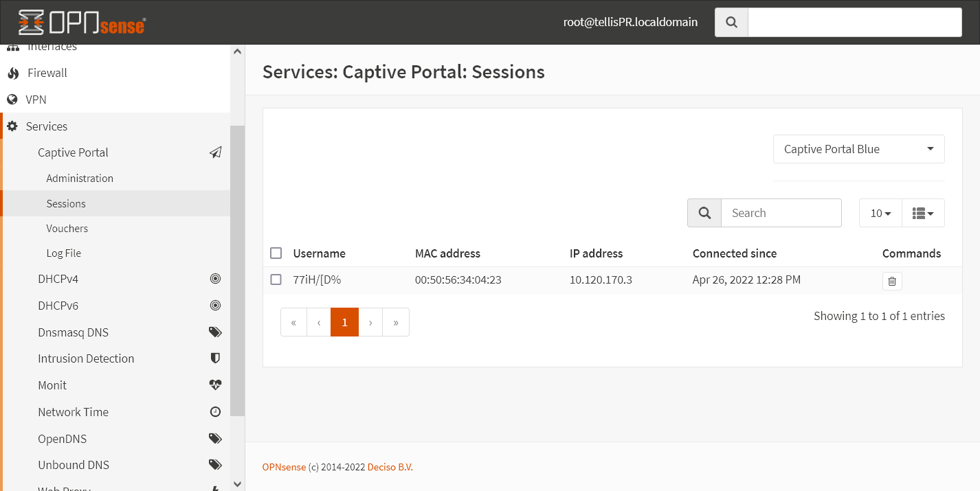
Task: Open Captive Portal via its paper plane icon
Action: coord(215,152)
